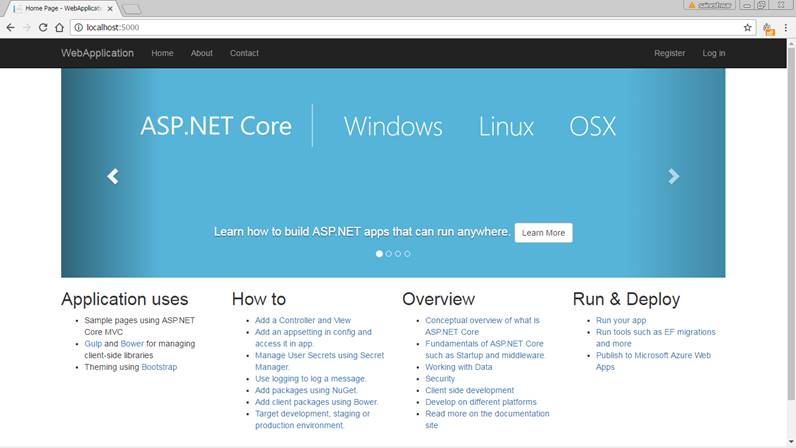The height and width of the screenshot is (448, 796).
Task: Click the Run & Deploy heading
Action: pyautogui.click(x=626, y=299)
